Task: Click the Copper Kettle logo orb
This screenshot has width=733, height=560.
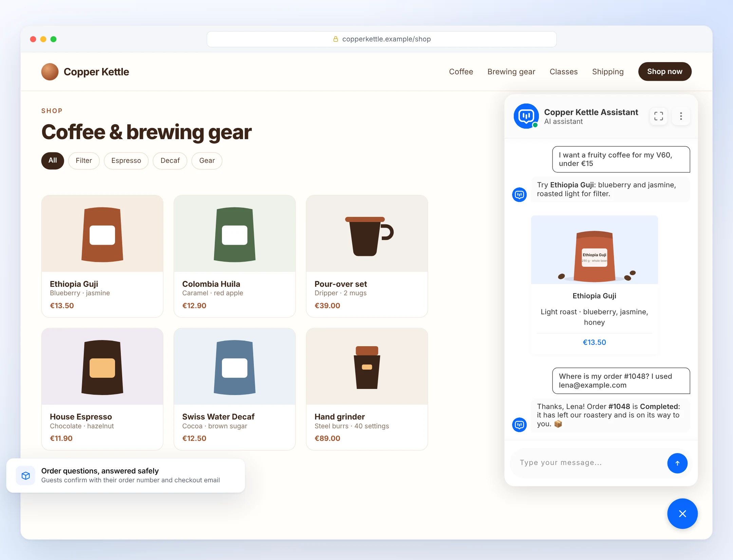Action: coord(50,72)
